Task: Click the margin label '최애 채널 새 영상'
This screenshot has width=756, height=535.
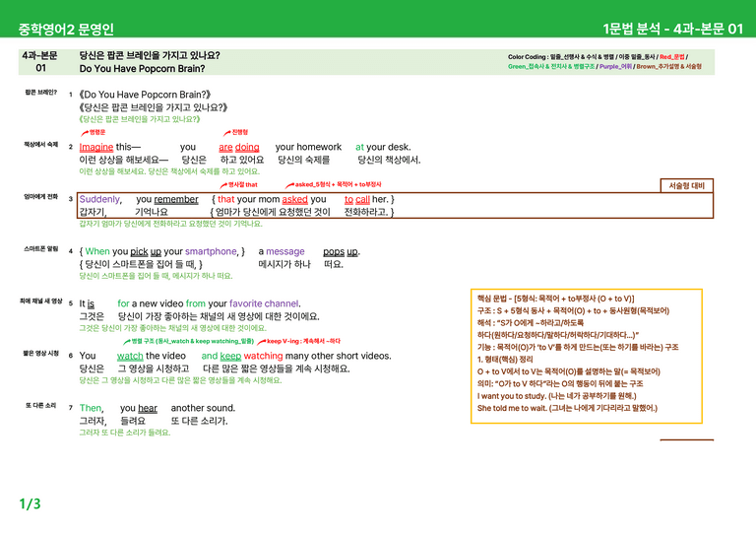Action: click(41, 301)
